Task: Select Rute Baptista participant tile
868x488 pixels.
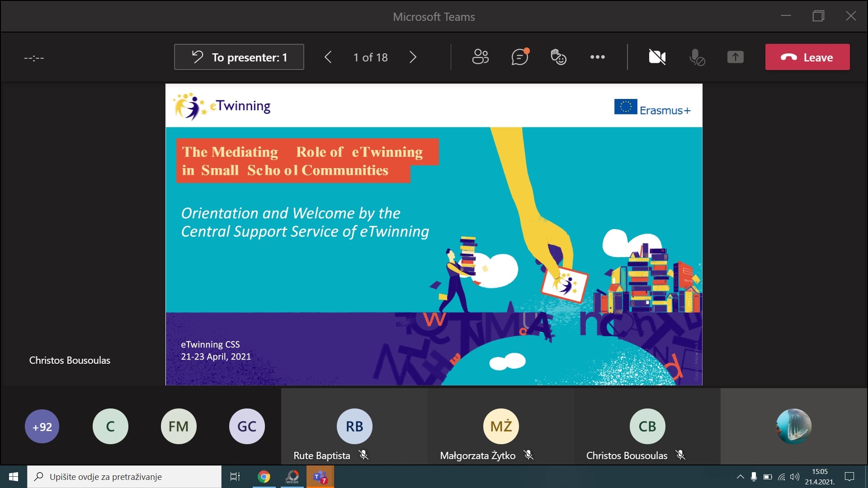Action: pos(354,426)
